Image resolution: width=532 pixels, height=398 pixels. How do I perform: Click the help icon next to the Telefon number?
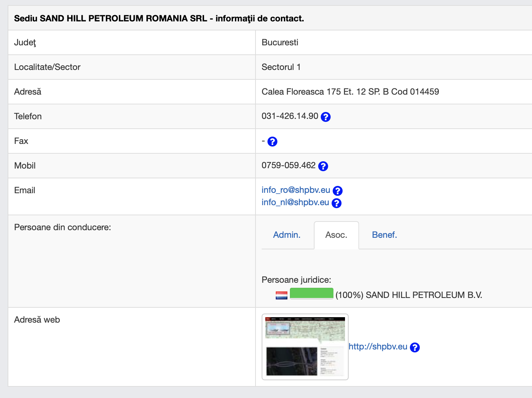(325, 117)
